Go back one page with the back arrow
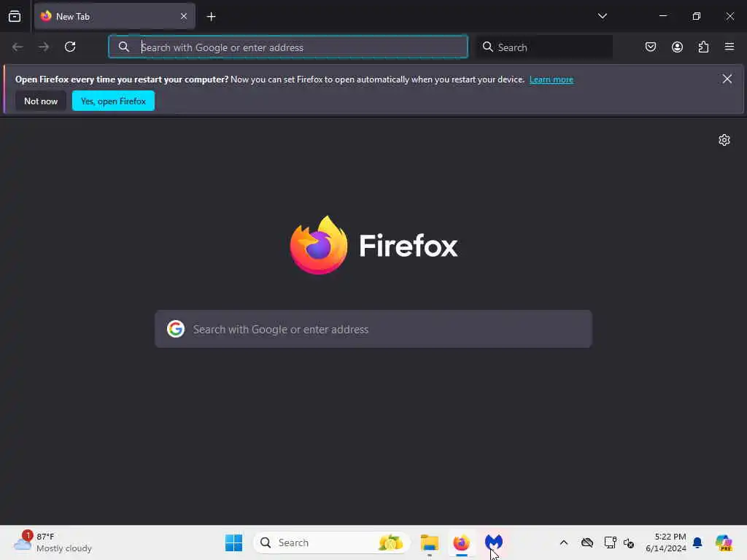 point(18,47)
